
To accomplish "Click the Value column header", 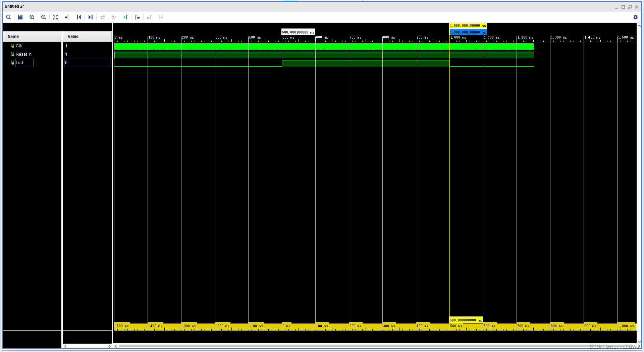I will click(87, 37).
